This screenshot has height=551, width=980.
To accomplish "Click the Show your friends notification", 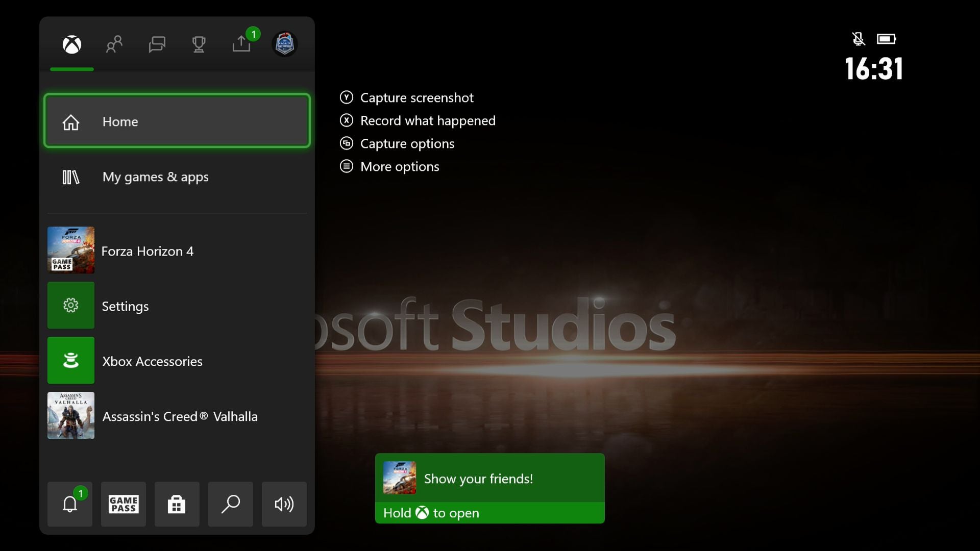I will pyautogui.click(x=489, y=488).
